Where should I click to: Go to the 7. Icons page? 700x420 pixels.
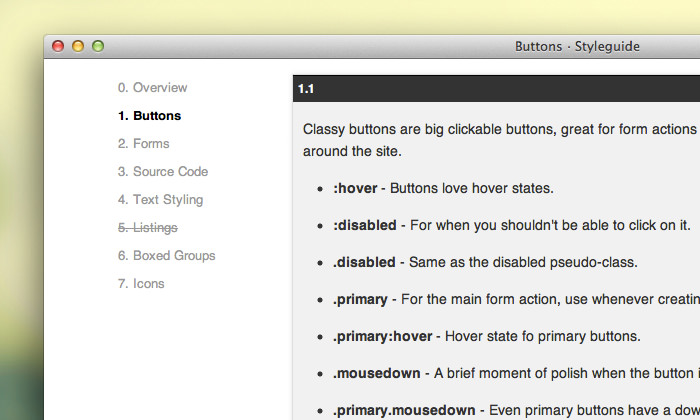pos(141,284)
